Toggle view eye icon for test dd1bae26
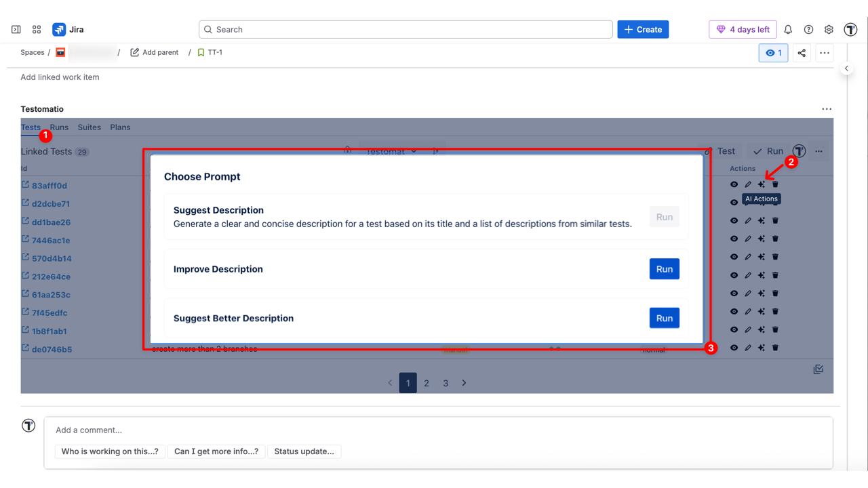The height and width of the screenshot is (488, 868). pos(734,220)
